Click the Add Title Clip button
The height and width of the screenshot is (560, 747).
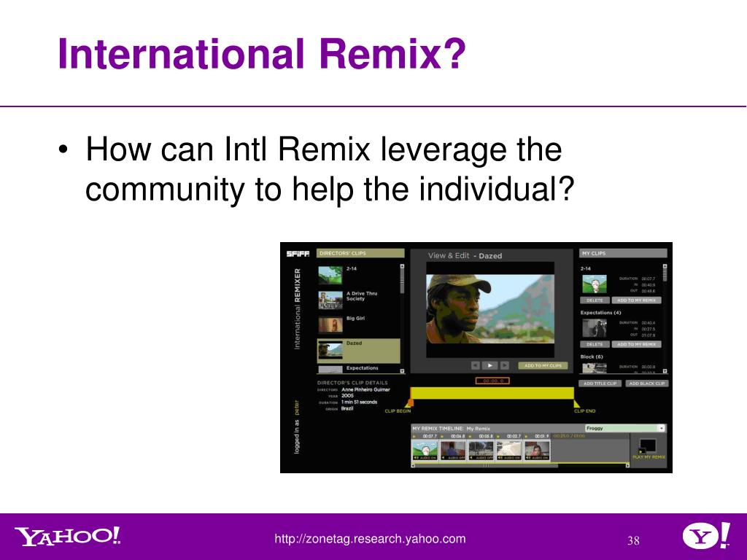[600, 384]
